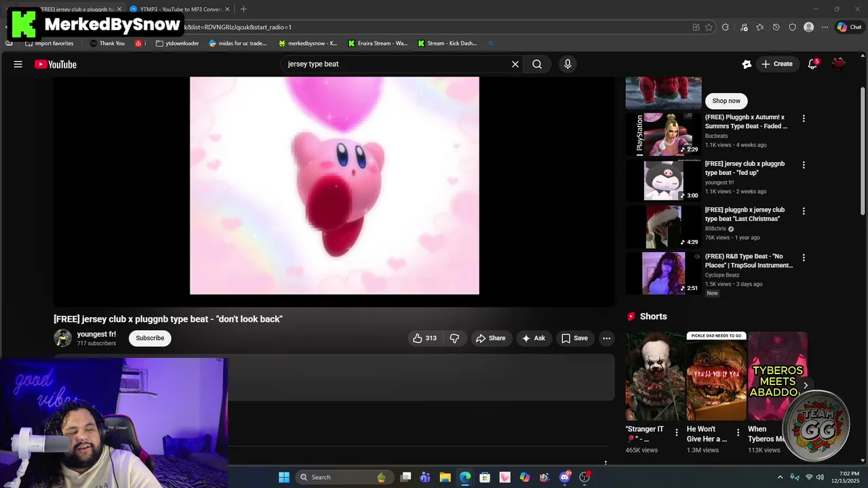Save the video to a playlist
The image size is (868, 488).
(x=574, y=338)
